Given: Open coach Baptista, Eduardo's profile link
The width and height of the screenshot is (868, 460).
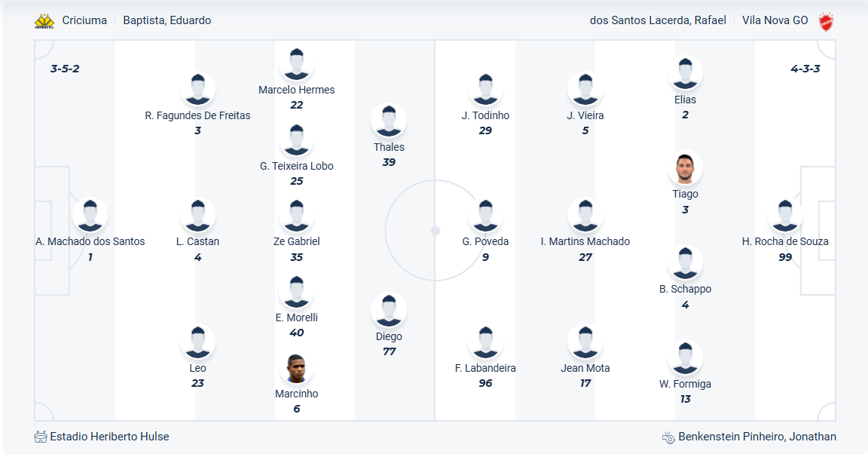Looking at the screenshot, I should click(167, 20).
